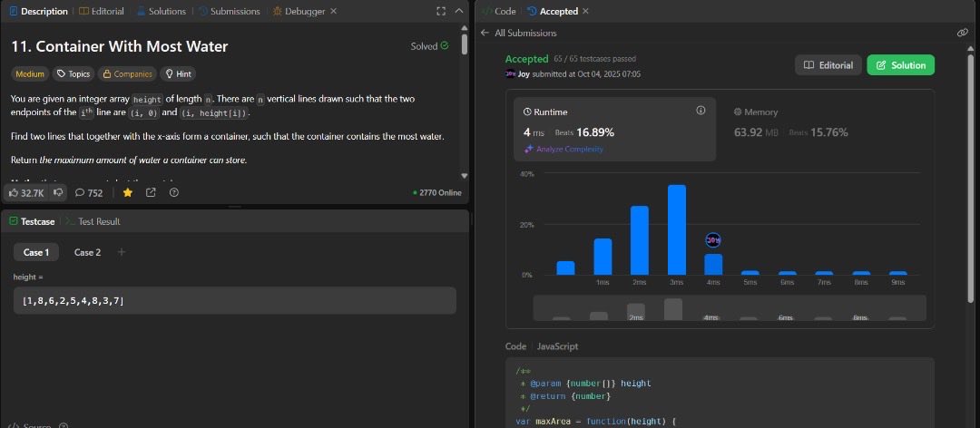Select the Runtime stats card

point(615,129)
